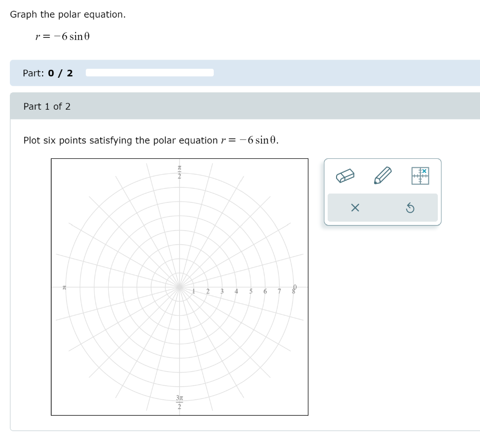Plot a point at the pole of the grid
Image resolution: width=480 pixels, height=448 pixels.
pos(180,287)
